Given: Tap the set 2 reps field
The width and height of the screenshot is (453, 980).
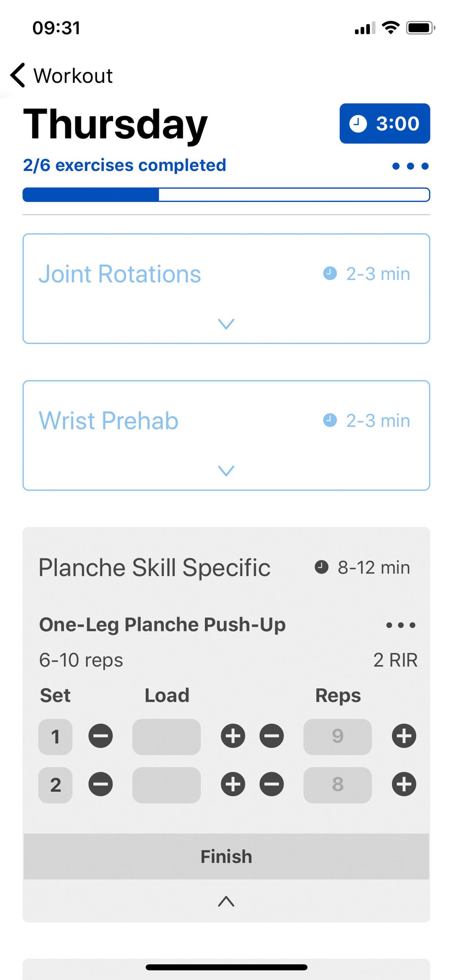Looking at the screenshot, I should 337,785.
